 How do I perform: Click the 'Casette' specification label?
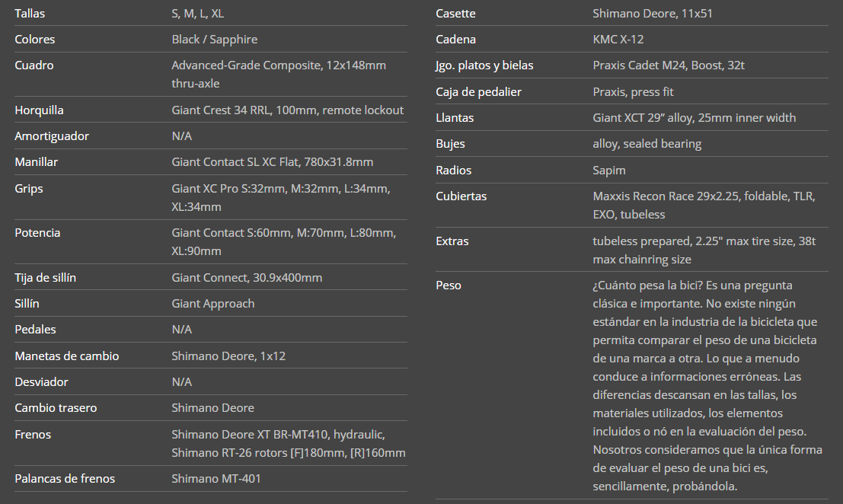tap(455, 14)
